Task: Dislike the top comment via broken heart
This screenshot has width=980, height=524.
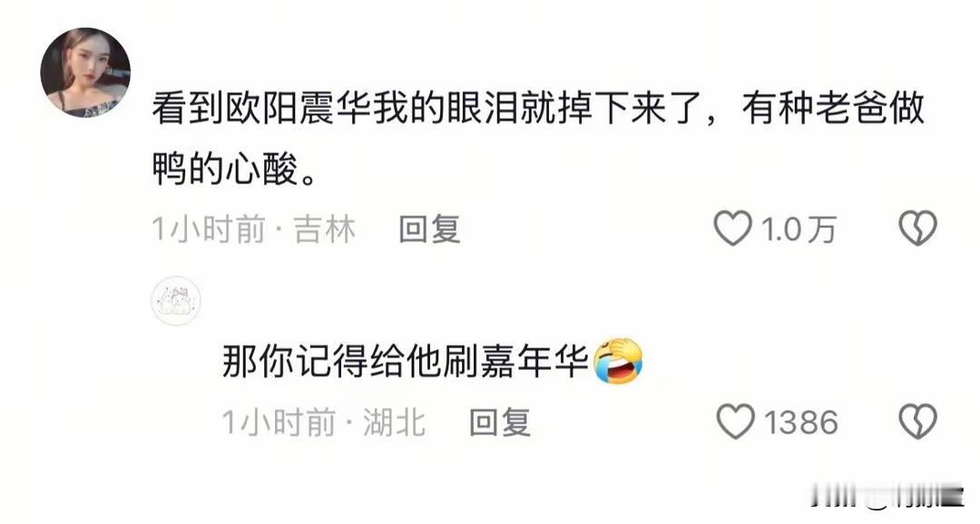Action: pos(917,228)
